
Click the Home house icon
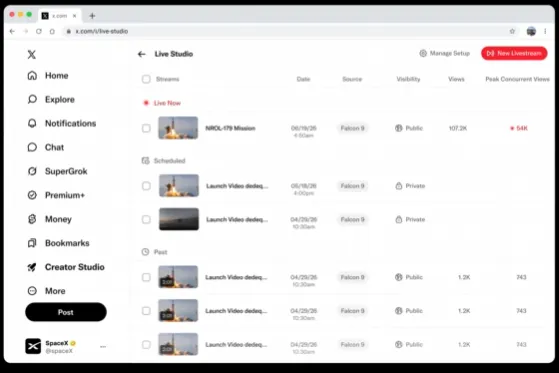(x=32, y=76)
